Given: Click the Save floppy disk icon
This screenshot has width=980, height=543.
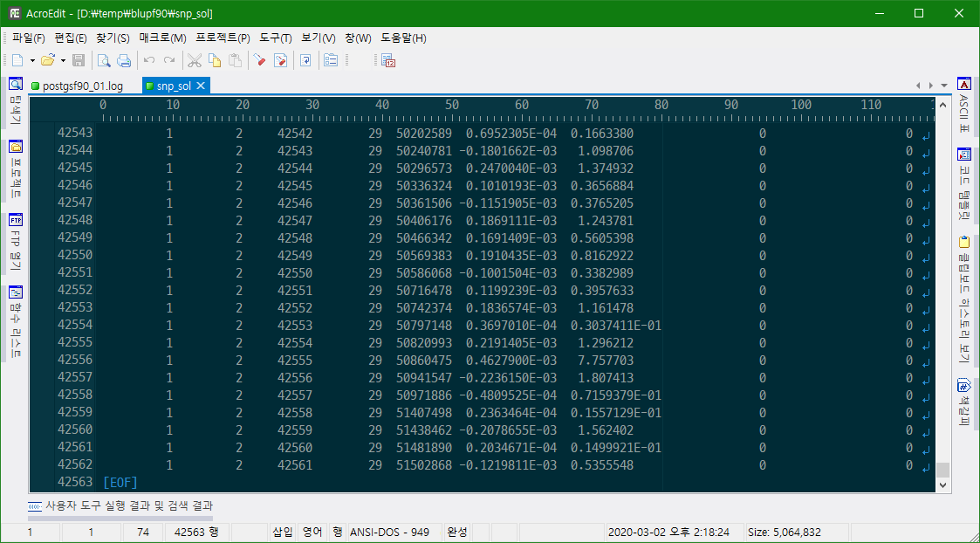Looking at the screenshot, I should point(79,61).
